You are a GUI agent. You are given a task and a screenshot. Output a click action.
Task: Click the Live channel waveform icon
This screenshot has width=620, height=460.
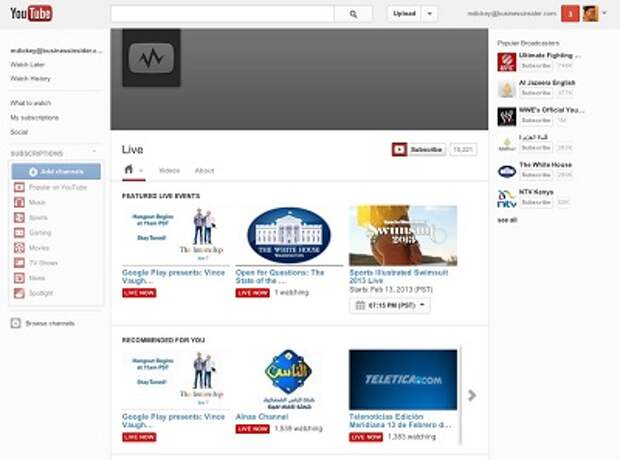tap(151, 58)
